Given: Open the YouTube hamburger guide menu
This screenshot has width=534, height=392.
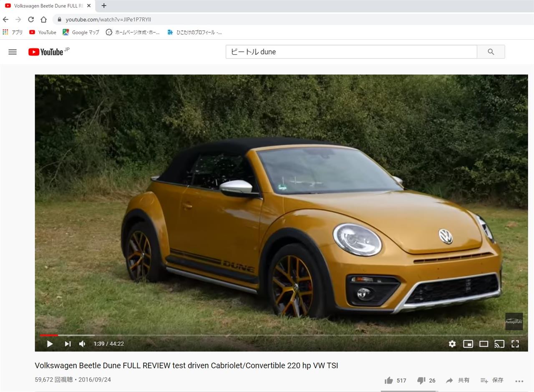Looking at the screenshot, I should [x=13, y=52].
